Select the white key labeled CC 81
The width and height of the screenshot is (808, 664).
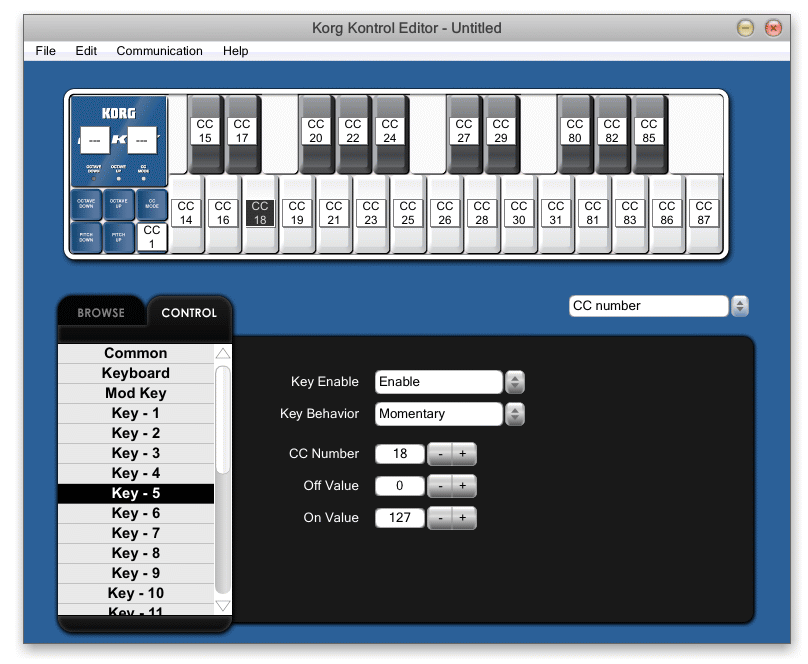pyautogui.click(x=593, y=213)
